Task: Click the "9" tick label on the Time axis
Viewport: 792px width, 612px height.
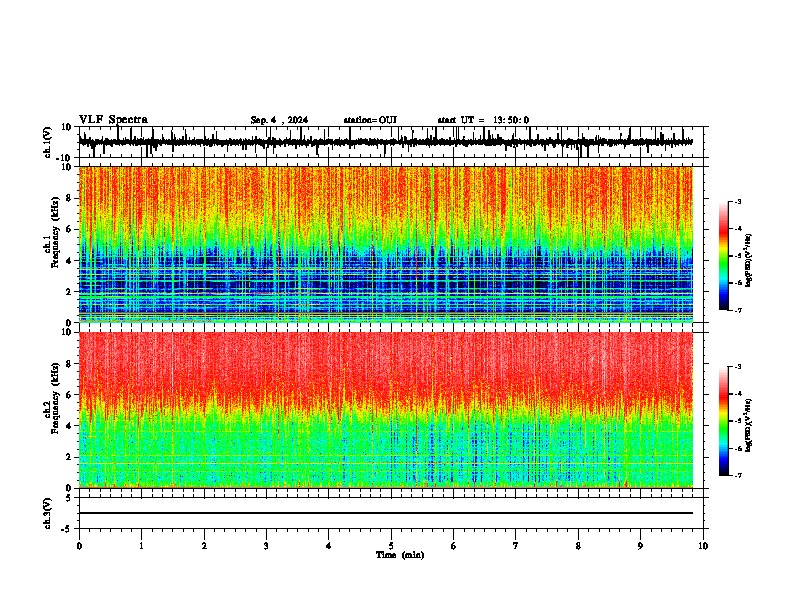Action: coord(640,546)
